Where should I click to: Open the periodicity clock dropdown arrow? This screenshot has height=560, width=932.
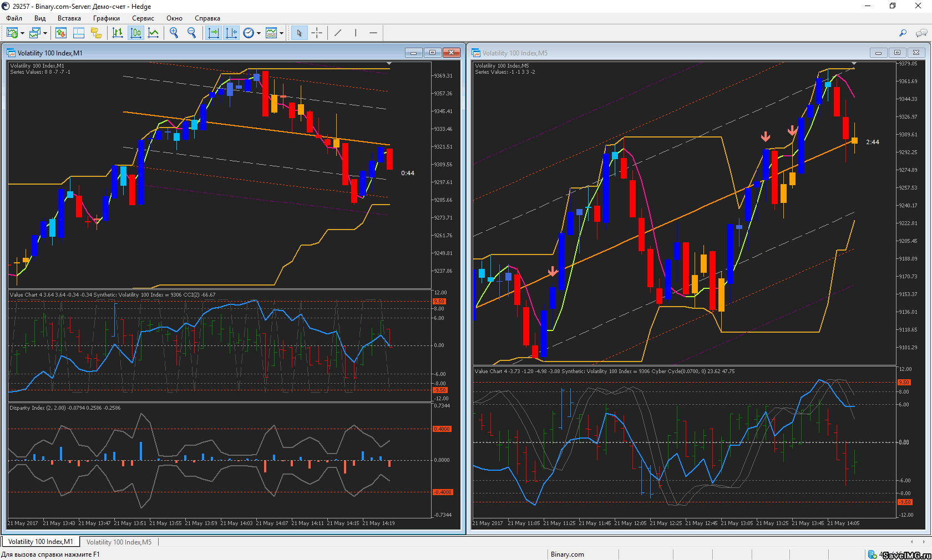pos(259,33)
